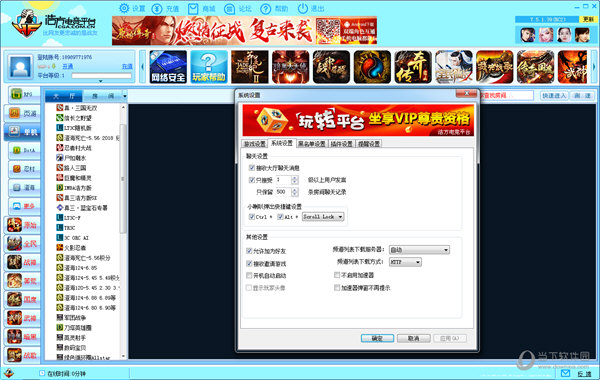Click the 退出 power icon

[x=302, y=8]
